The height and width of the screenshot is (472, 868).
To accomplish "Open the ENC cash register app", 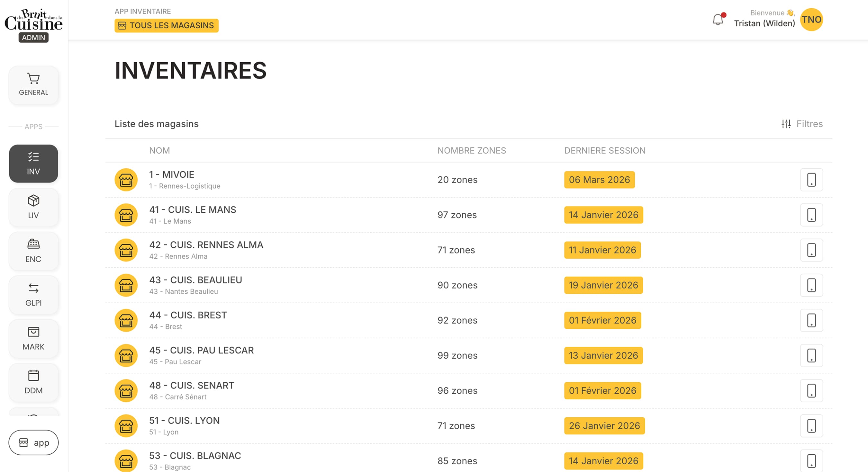I will pos(33,251).
